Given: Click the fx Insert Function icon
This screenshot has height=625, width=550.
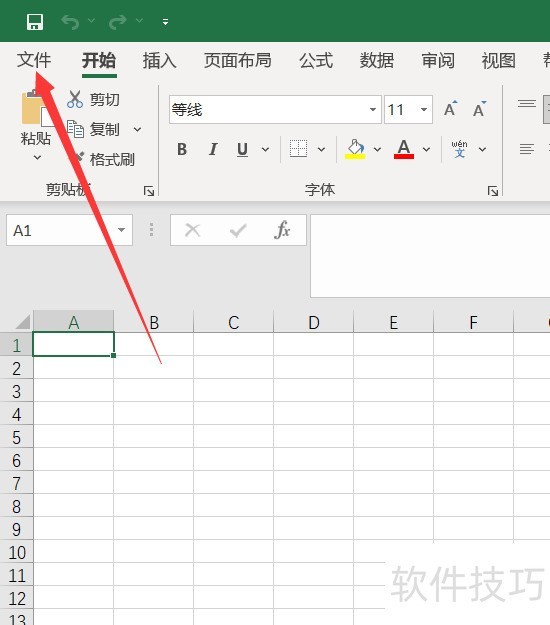Looking at the screenshot, I should (x=282, y=230).
